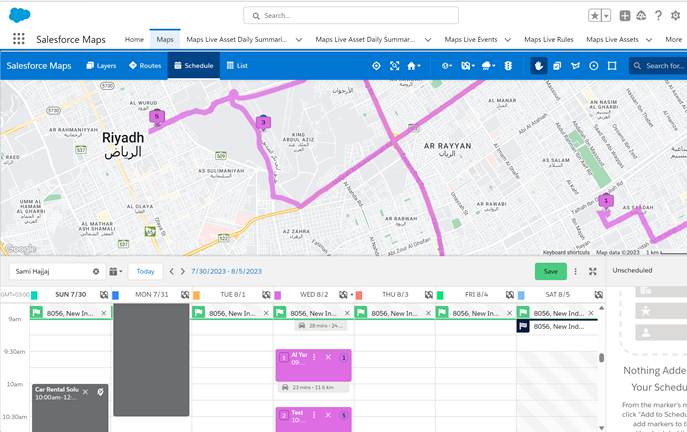Viewport: 687px width, 432px height.
Task: Click map marker number 5
Action: [157, 117]
